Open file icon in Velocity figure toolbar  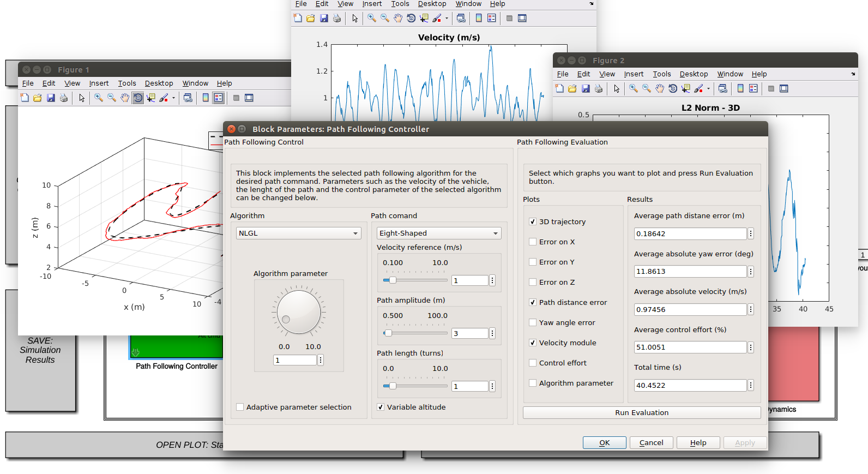pos(311,19)
